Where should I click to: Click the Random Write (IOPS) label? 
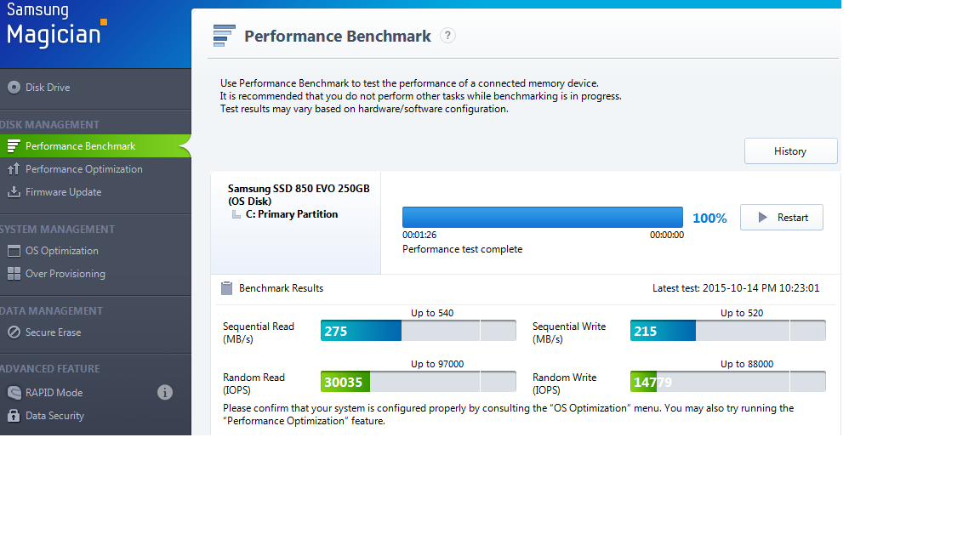coord(564,383)
